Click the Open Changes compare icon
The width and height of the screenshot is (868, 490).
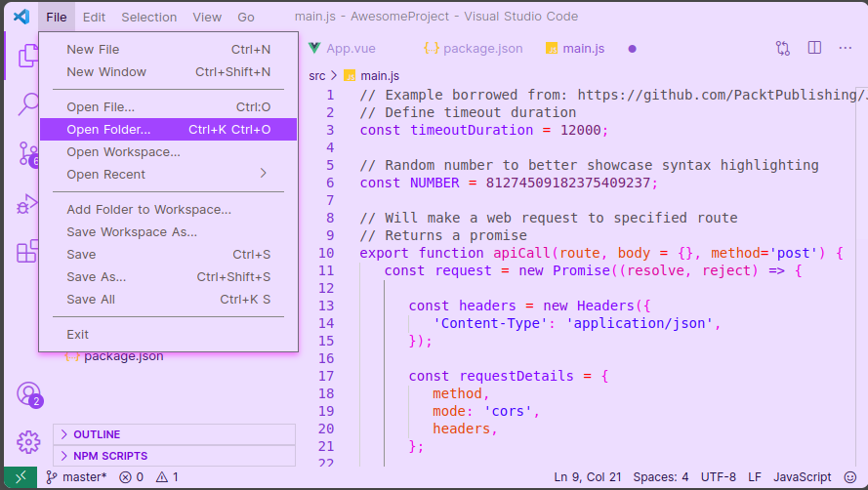(x=782, y=48)
